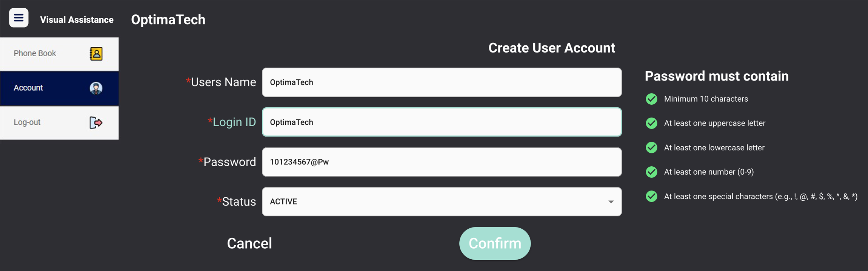Click the Phone Book contact icon

tap(96, 54)
